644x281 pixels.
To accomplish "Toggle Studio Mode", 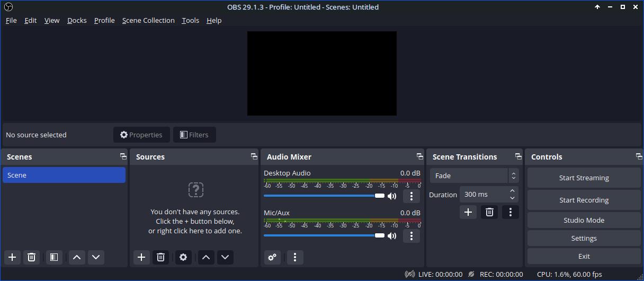I will [584, 220].
